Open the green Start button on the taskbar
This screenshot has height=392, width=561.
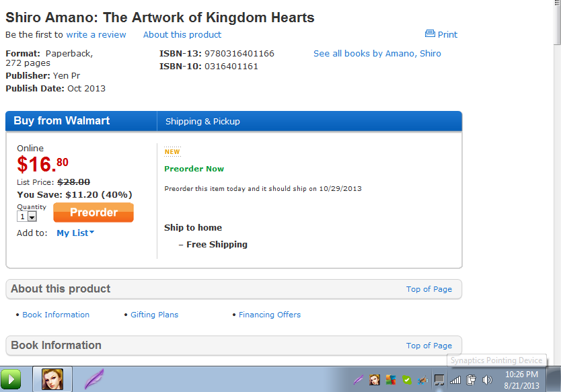pyautogui.click(x=11, y=379)
